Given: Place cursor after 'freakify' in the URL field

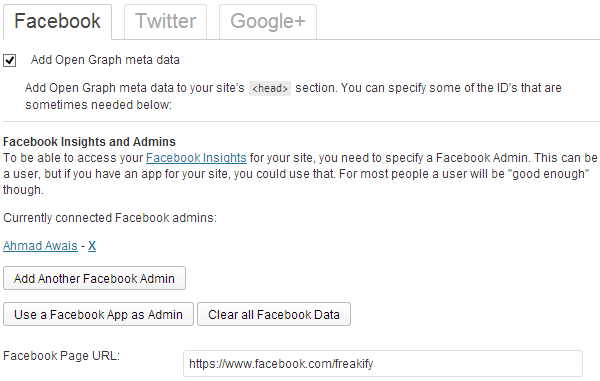Looking at the screenshot, I should point(374,363).
